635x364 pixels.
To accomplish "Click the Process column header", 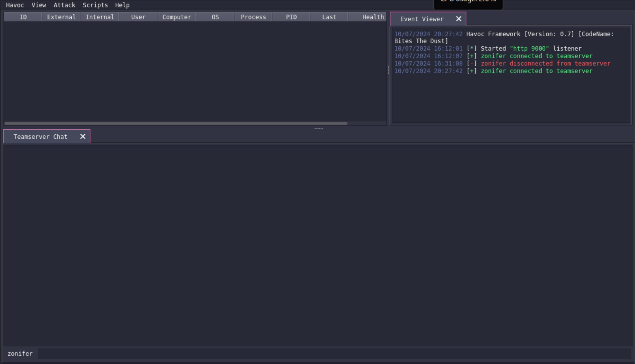I will click(x=253, y=17).
